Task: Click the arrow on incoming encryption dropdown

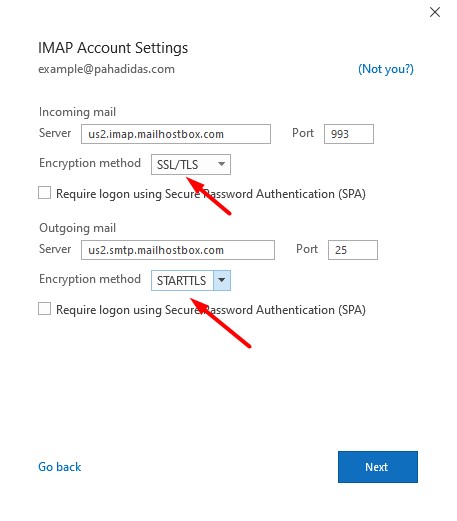Action: coord(221,164)
